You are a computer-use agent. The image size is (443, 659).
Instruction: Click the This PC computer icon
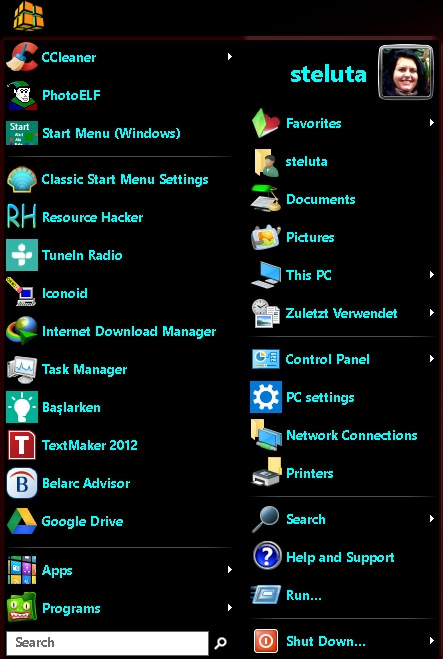[x=266, y=275]
